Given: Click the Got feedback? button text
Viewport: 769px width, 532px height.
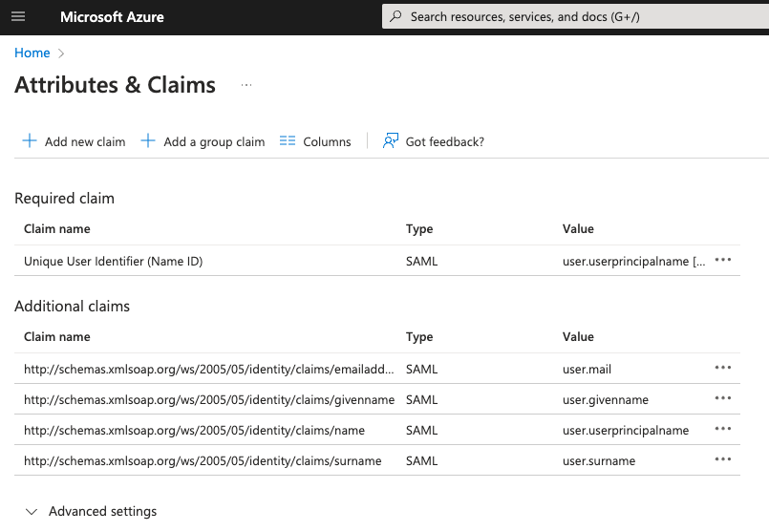Looking at the screenshot, I should (444, 141).
